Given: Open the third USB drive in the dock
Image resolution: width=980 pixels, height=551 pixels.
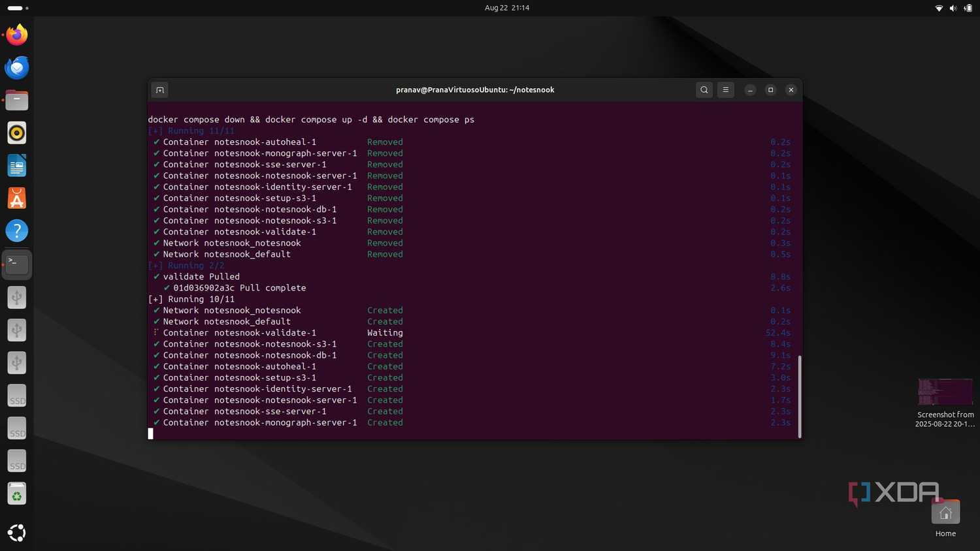Looking at the screenshot, I should coord(17,362).
